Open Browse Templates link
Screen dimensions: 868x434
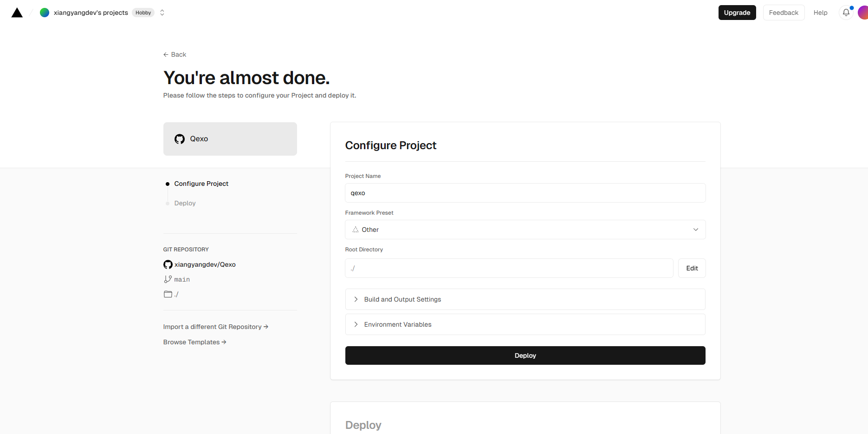tap(195, 342)
